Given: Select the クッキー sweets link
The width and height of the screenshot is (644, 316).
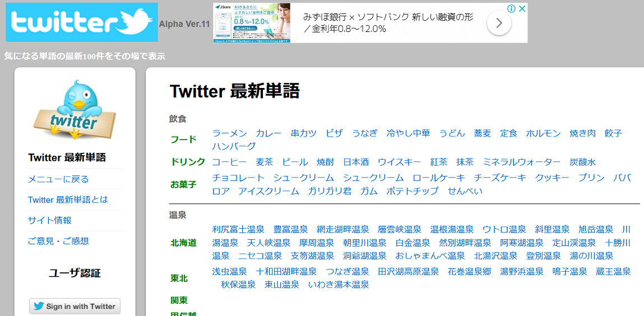Looking at the screenshot, I should coord(552,178).
